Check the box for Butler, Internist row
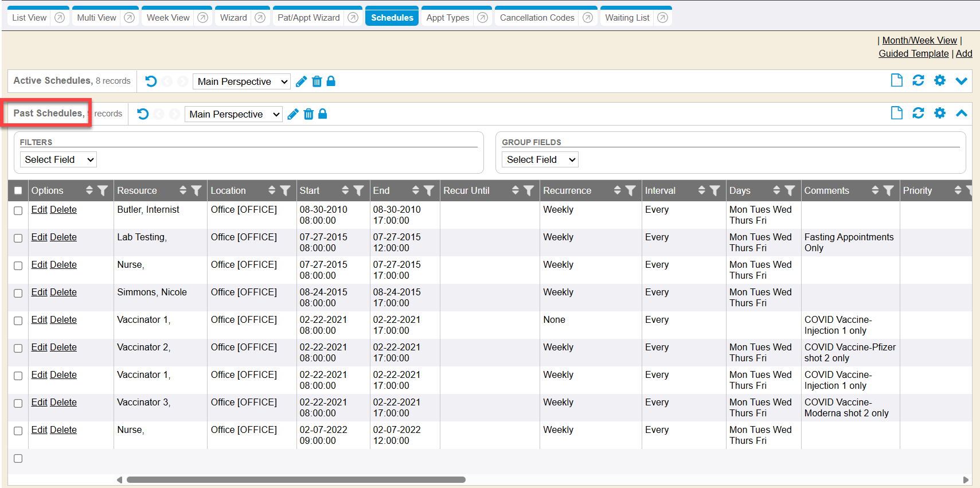 point(18,210)
